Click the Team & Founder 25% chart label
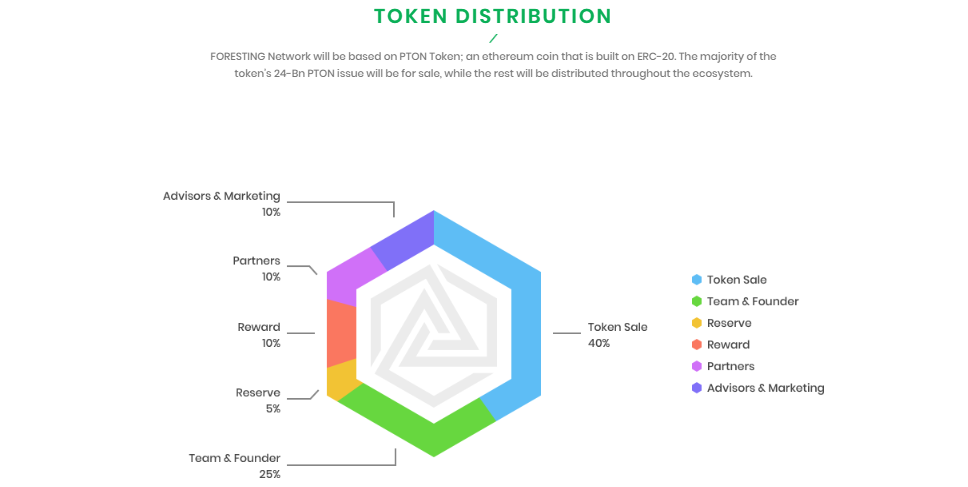The height and width of the screenshot is (487, 968). [x=235, y=465]
